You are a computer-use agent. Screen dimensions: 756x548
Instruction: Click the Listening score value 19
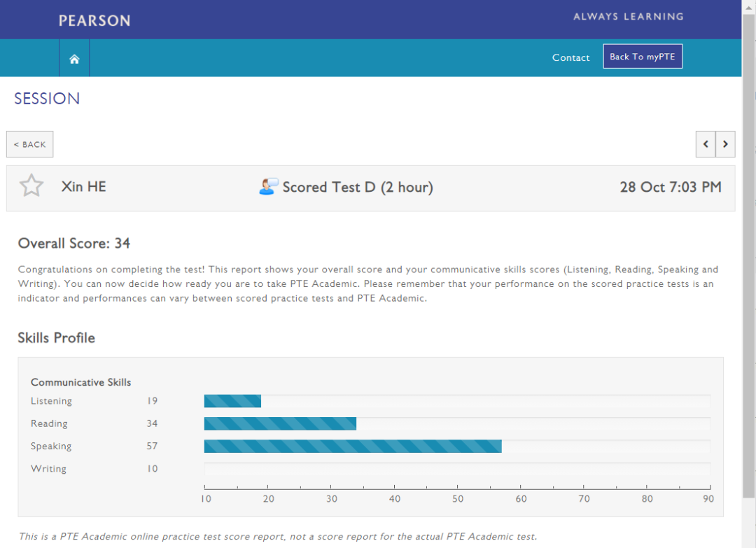(153, 401)
